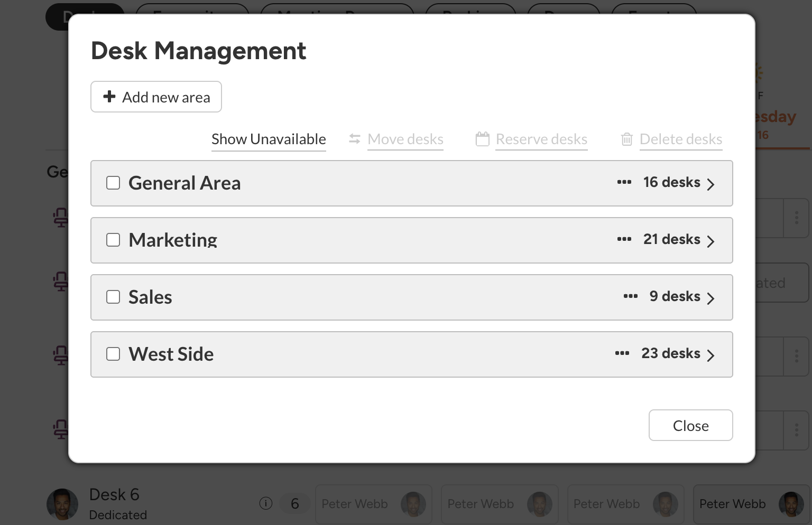
Task: Click the Show Unavailable link
Action: [x=269, y=139]
